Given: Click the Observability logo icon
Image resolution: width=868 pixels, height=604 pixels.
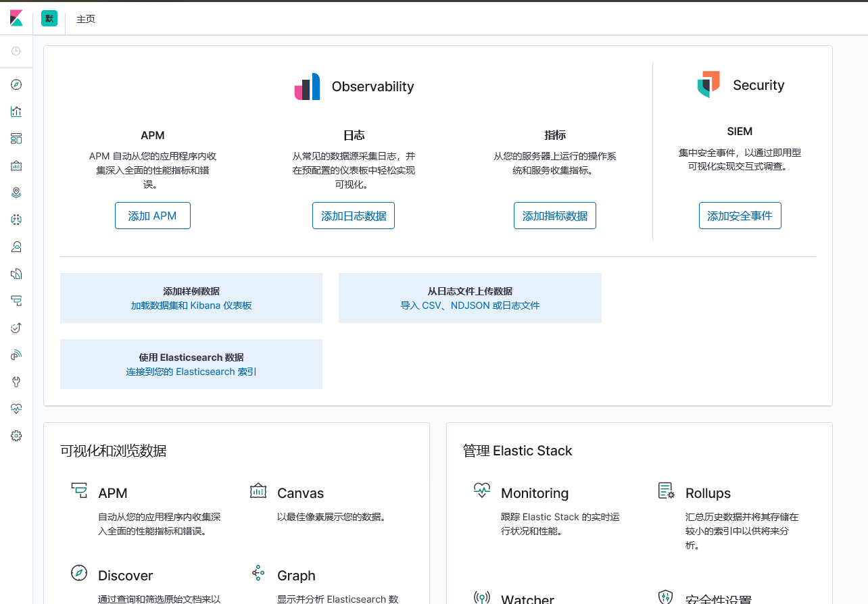Looking at the screenshot, I should [x=307, y=86].
